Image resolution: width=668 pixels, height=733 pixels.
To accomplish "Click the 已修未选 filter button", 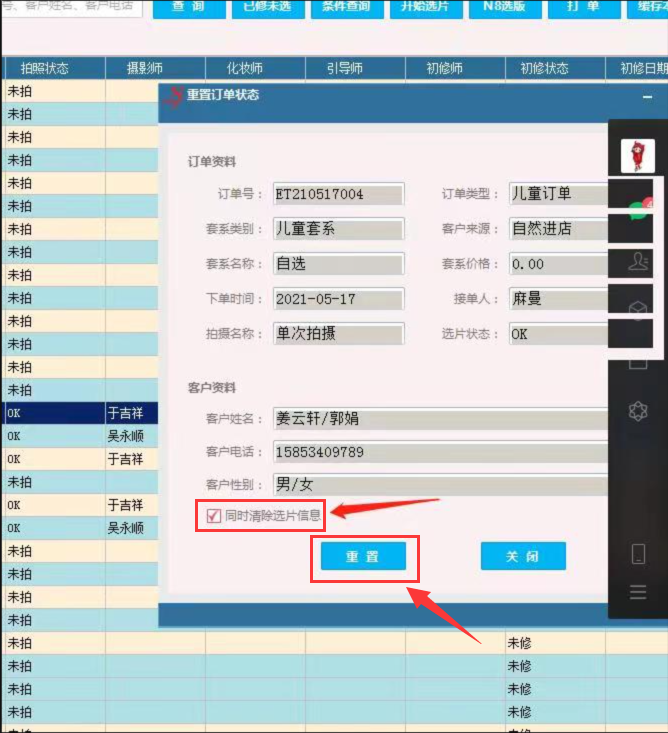I will (x=268, y=7).
